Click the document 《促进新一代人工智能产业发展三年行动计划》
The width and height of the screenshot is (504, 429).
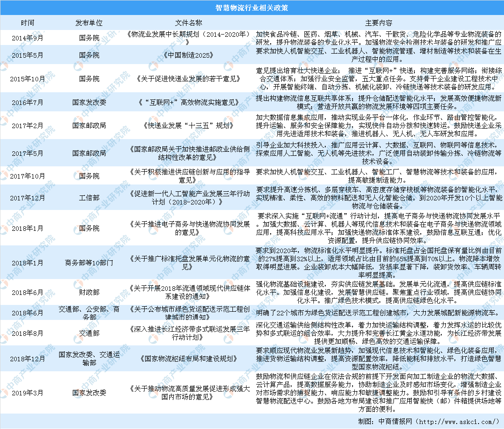[189, 198]
